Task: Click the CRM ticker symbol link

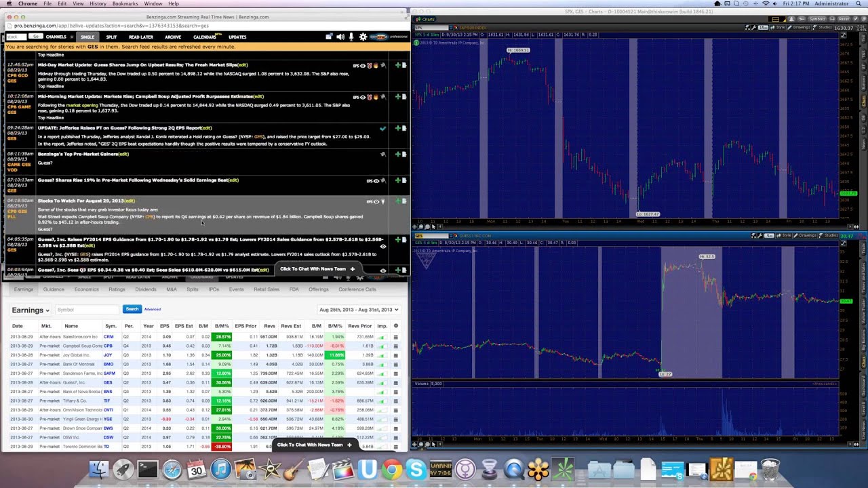Action: 108,337
